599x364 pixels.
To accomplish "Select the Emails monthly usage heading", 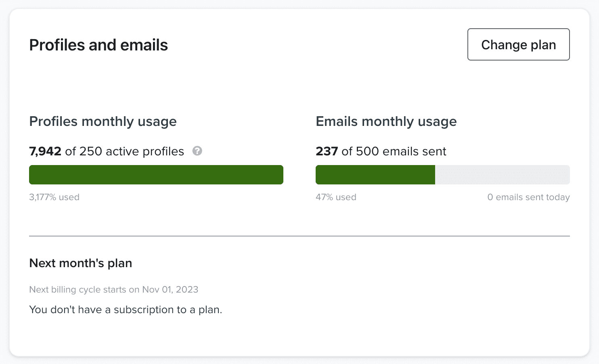I will point(386,121).
